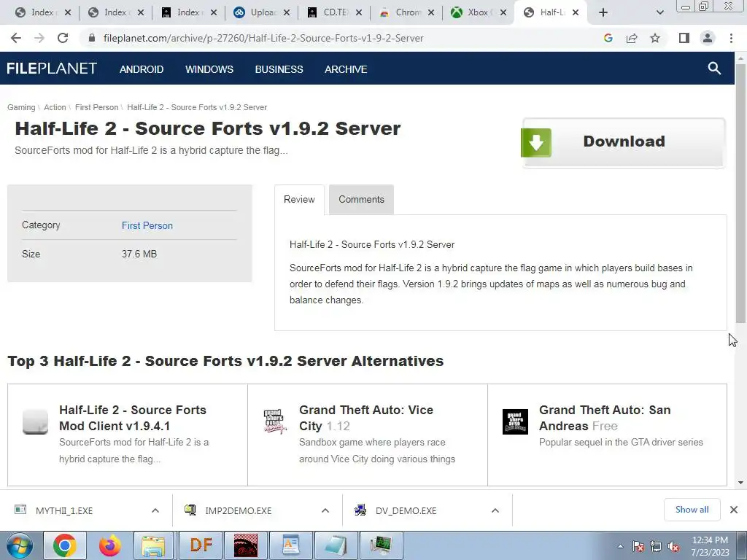
Task: Open Chrome from the taskbar
Action: click(x=65, y=545)
